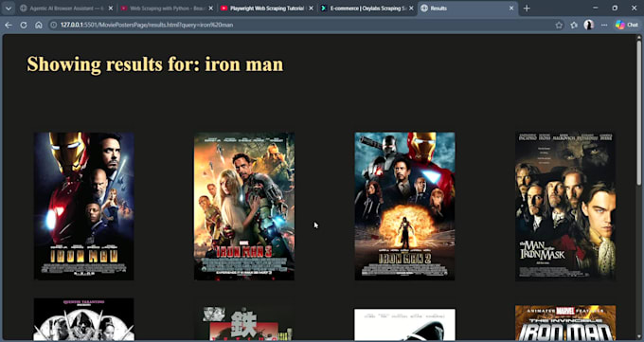Minimize the browser window
644x342 pixels.
pos(596,8)
